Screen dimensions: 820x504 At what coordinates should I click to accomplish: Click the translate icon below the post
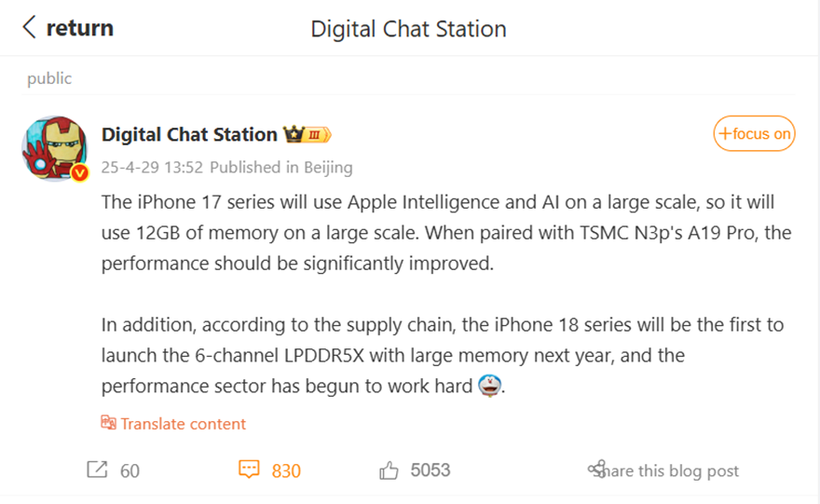pyautogui.click(x=109, y=424)
